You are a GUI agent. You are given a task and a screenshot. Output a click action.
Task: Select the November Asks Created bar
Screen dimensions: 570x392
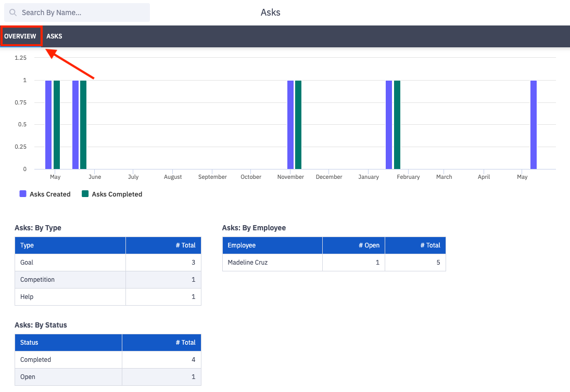point(290,125)
